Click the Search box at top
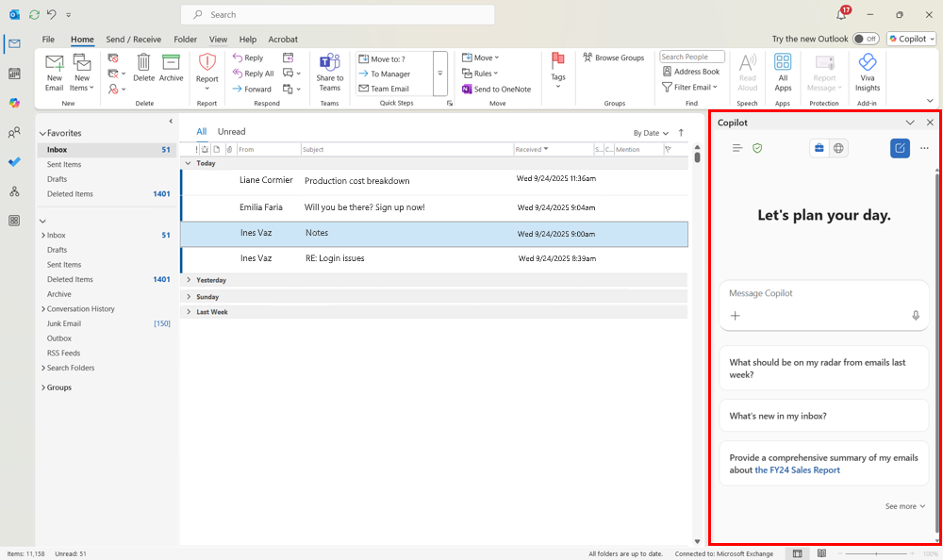943x560 pixels. [x=338, y=14]
